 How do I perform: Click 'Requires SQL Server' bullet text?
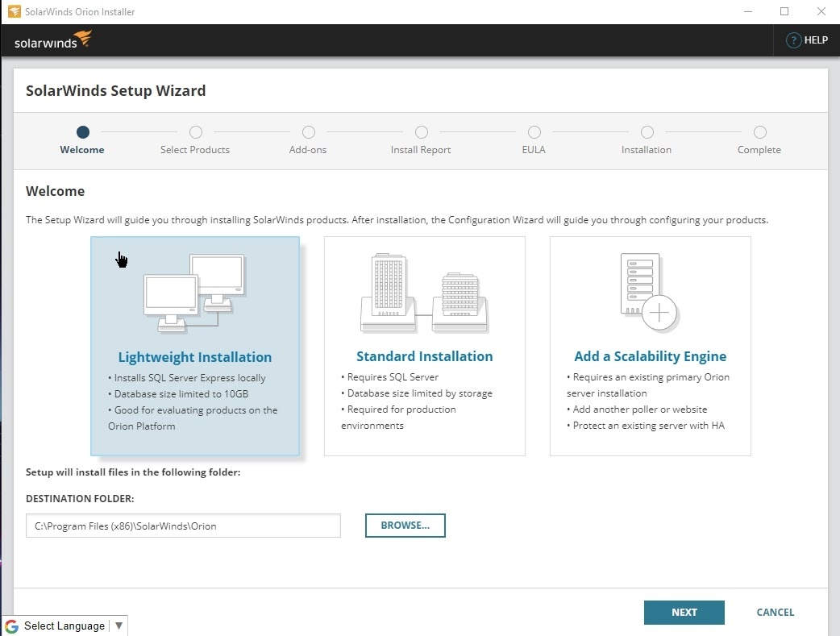point(393,377)
